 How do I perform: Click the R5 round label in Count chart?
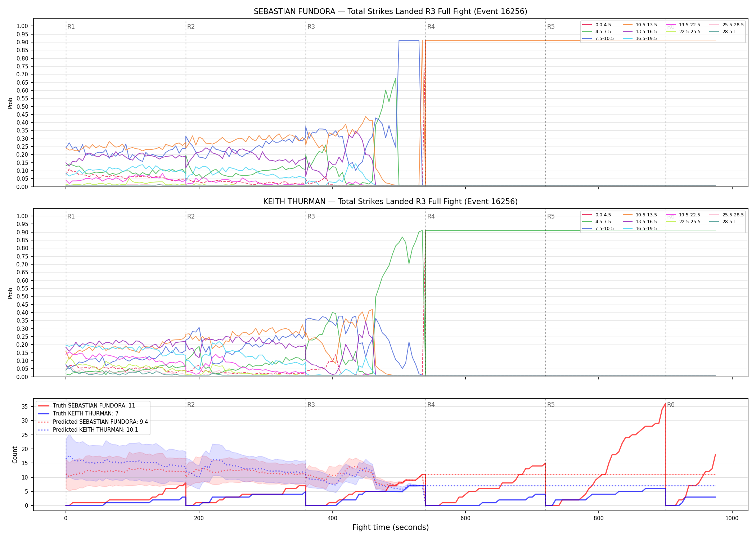551,405
